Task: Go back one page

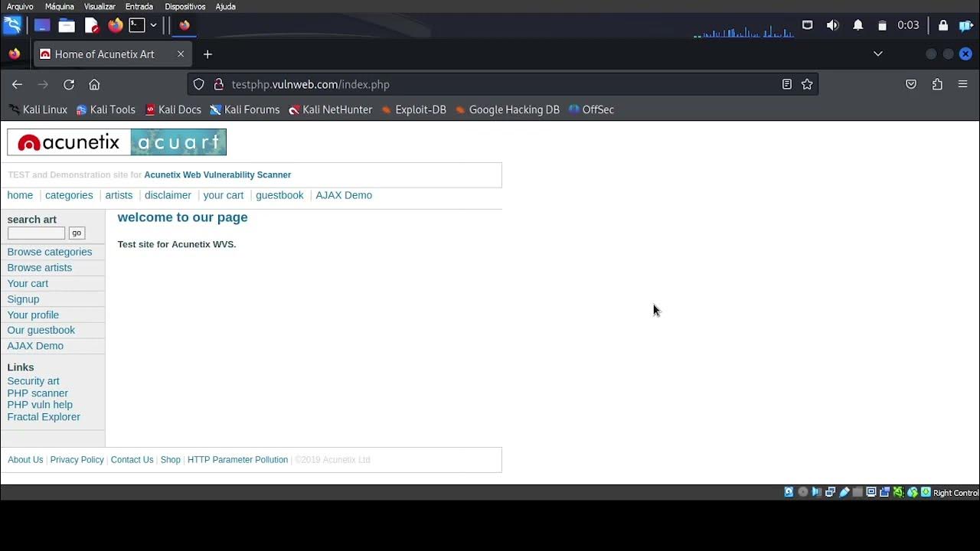Action: 17,84
